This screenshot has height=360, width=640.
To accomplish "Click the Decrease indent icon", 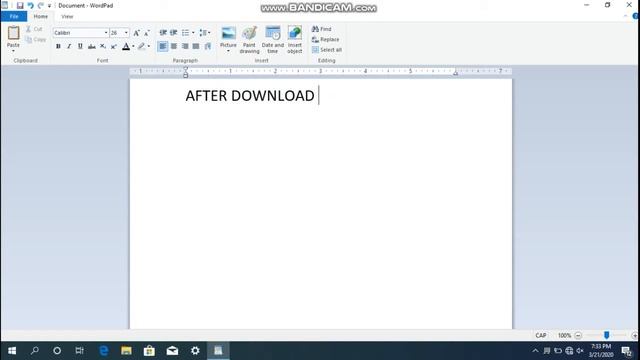I will pos(163,33).
